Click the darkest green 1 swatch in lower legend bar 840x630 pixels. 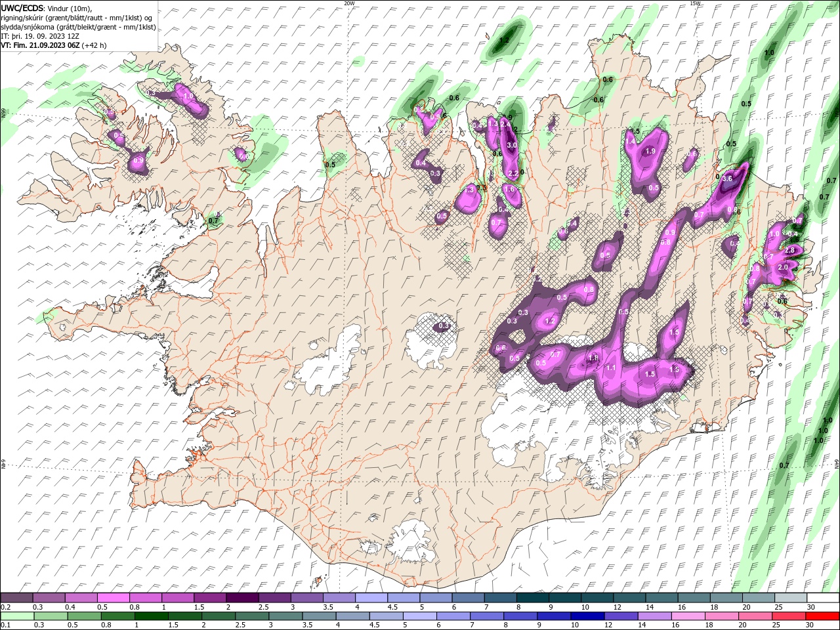[x=151, y=616]
